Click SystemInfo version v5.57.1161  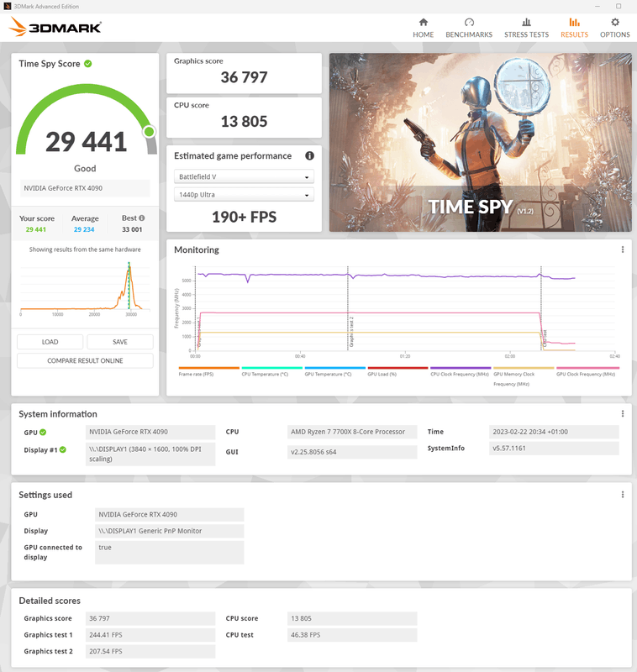point(554,449)
